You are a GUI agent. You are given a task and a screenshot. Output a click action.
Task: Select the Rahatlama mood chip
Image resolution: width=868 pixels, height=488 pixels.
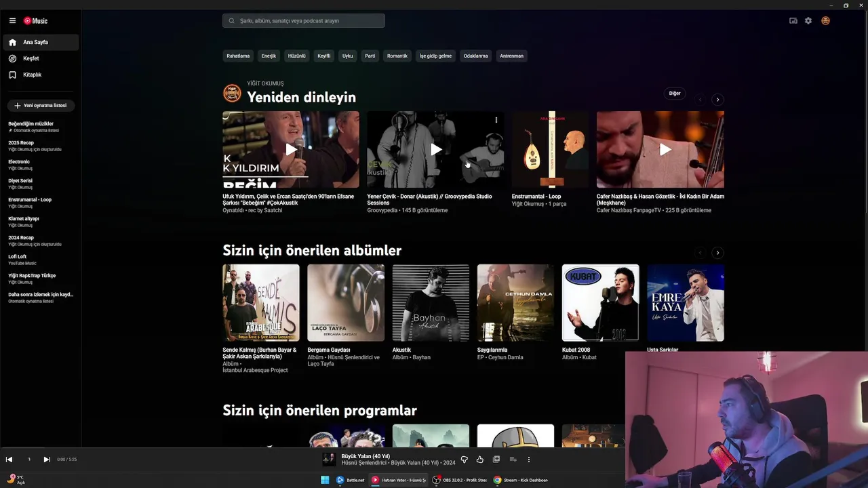(x=238, y=56)
